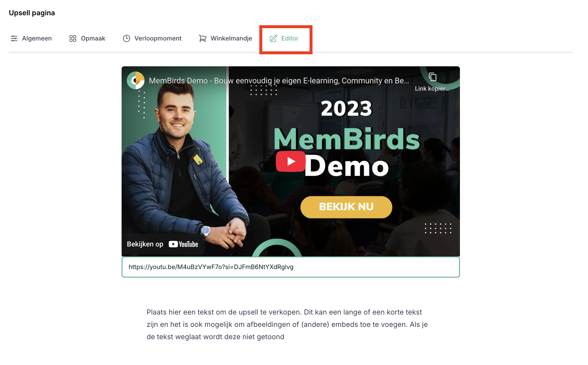Click the four-squares icon beside Opmaak
This screenshot has width=588, height=365.
pyautogui.click(x=73, y=38)
